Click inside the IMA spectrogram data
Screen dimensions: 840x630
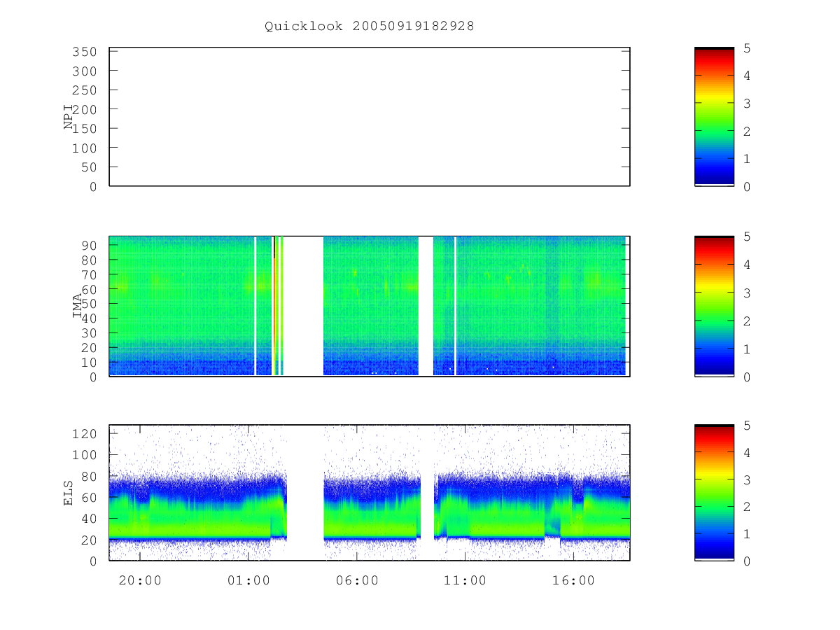370,306
